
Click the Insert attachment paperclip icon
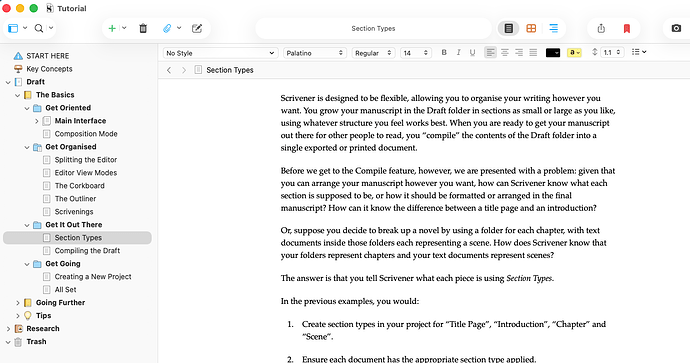(x=167, y=29)
